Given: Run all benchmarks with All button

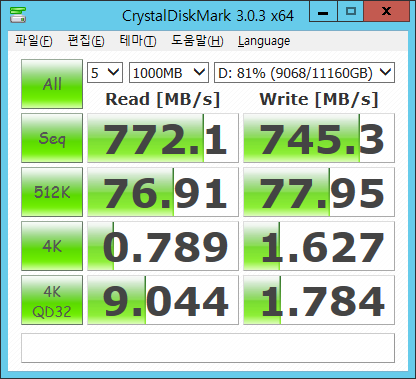Looking at the screenshot, I should (x=52, y=84).
